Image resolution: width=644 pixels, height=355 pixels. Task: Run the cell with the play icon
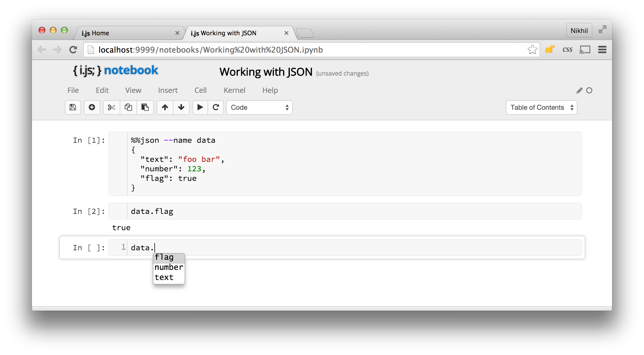pos(200,108)
